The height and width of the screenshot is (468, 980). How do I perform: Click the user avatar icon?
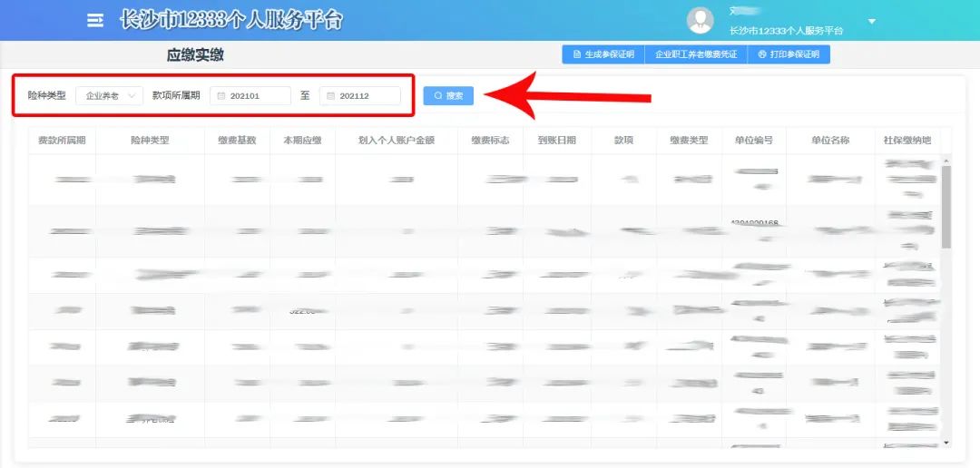pyautogui.click(x=700, y=20)
